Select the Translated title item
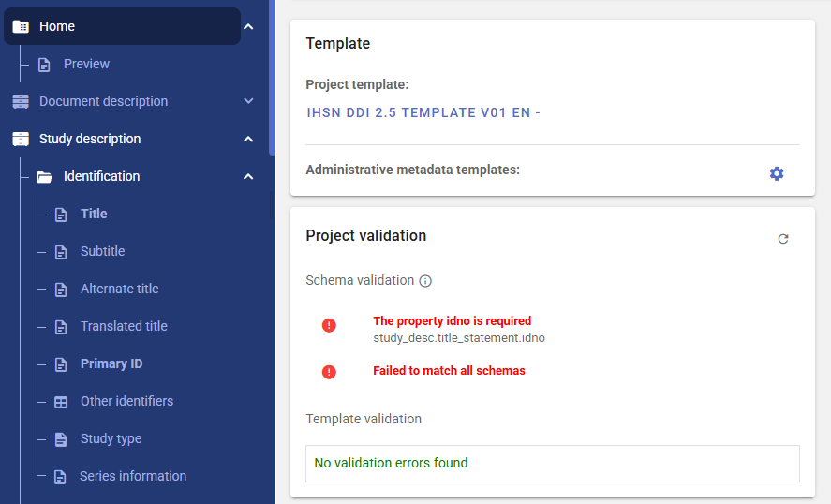Image resolution: width=831 pixels, height=504 pixels. [x=124, y=326]
